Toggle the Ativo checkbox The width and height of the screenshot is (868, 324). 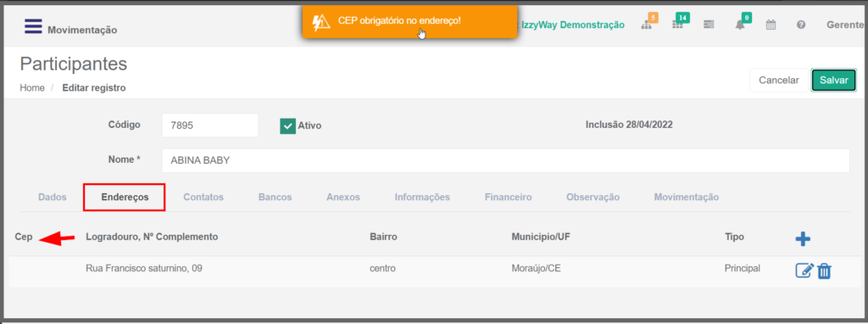click(288, 126)
